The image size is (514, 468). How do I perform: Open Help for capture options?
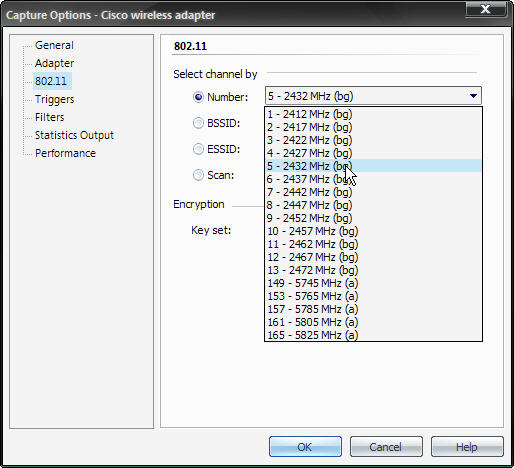tap(467, 447)
